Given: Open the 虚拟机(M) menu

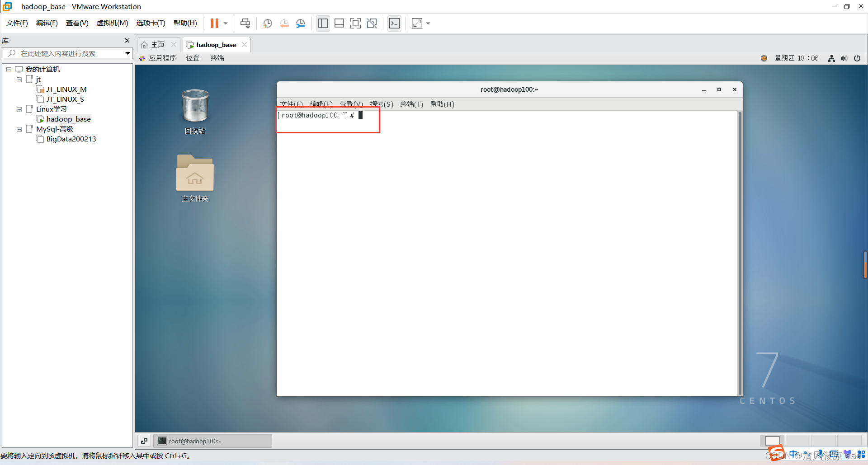Looking at the screenshot, I should [x=112, y=23].
